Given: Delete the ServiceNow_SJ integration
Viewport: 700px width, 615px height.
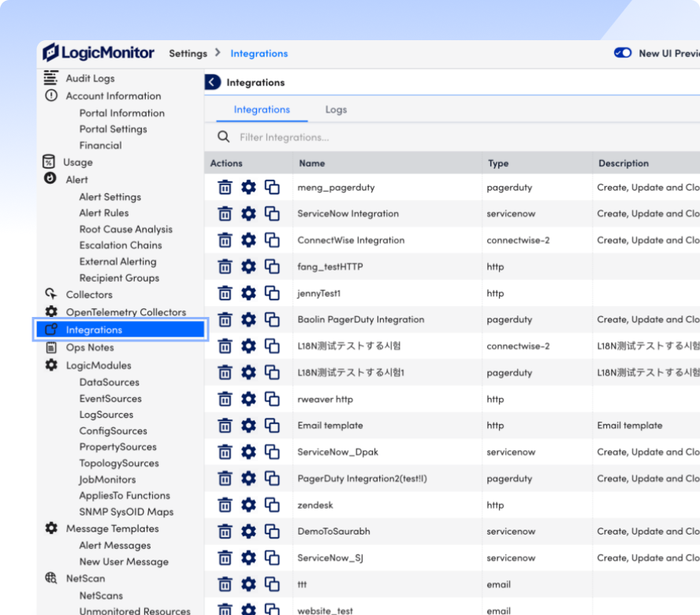Looking at the screenshot, I should [x=225, y=557].
